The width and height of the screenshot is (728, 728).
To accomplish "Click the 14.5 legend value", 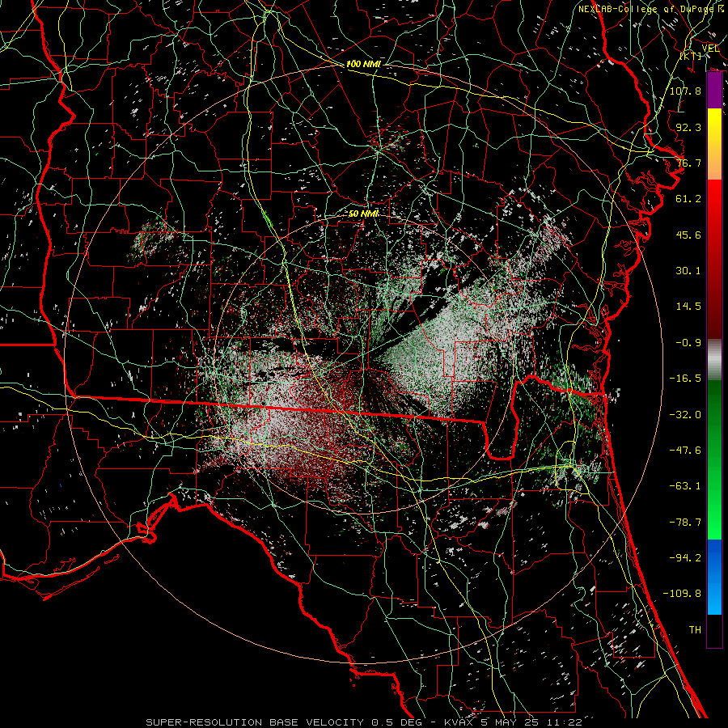I will click(x=688, y=307).
